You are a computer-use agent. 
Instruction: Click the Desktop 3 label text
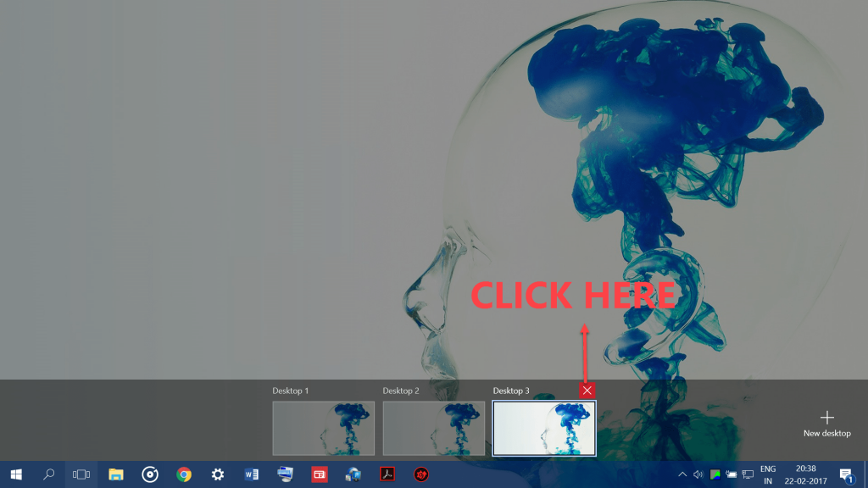coord(511,391)
